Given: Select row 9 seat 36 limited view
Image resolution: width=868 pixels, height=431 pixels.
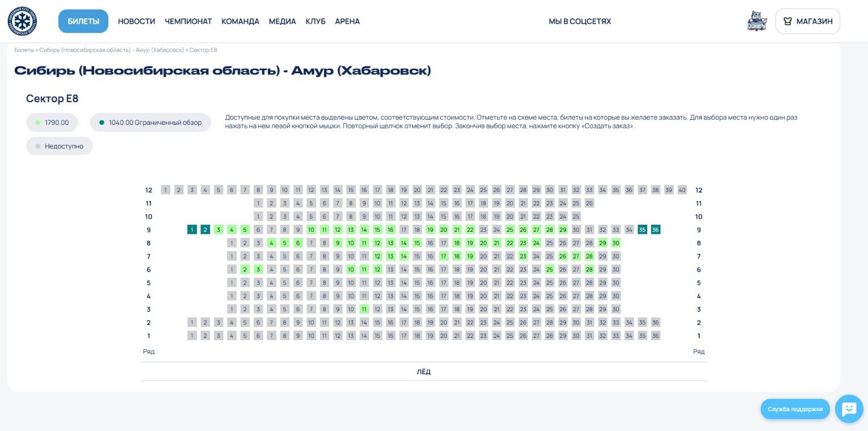Looking at the screenshot, I should point(656,230).
